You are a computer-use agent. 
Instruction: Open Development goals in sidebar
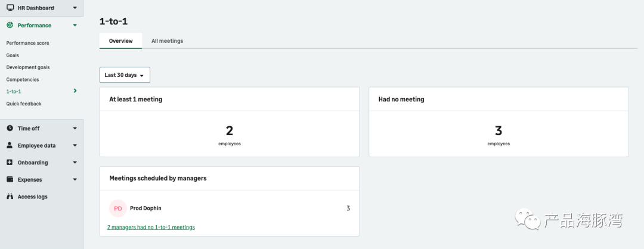click(x=28, y=67)
